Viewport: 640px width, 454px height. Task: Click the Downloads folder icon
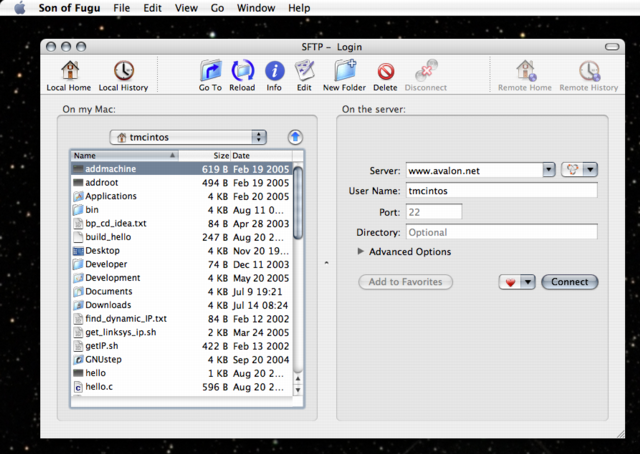pyautogui.click(x=78, y=305)
